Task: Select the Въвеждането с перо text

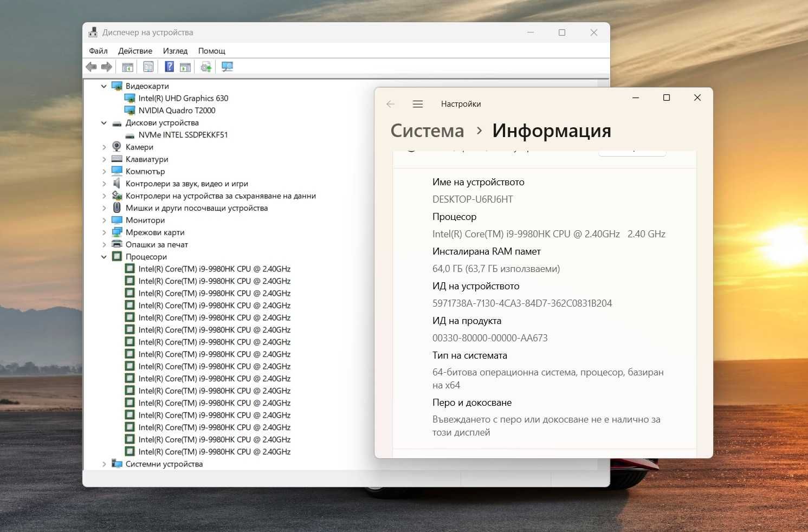Action: click(546, 426)
